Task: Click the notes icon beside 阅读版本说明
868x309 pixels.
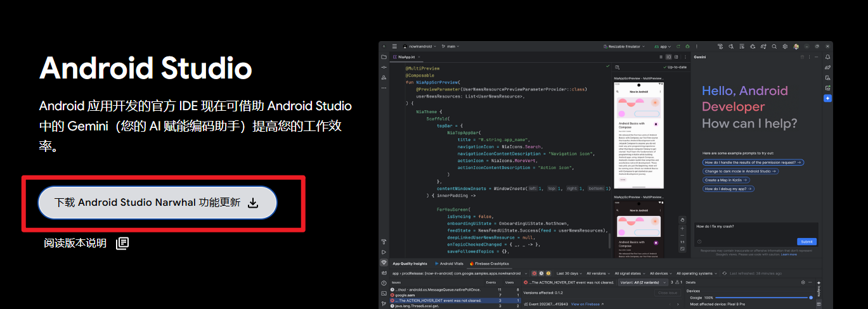Action: click(x=122, y=243)
